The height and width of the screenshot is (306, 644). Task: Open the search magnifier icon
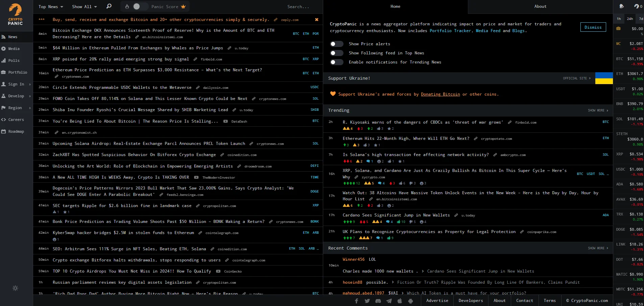109,6
